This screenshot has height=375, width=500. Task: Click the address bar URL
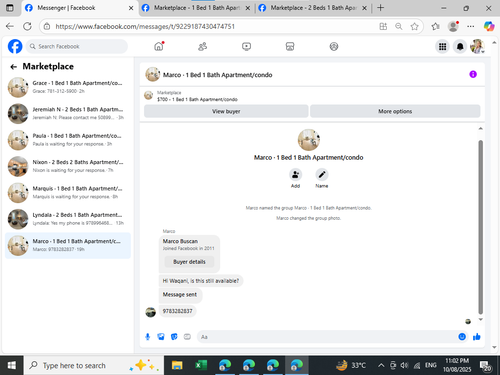pyautogui.click(x=145, y=26)
